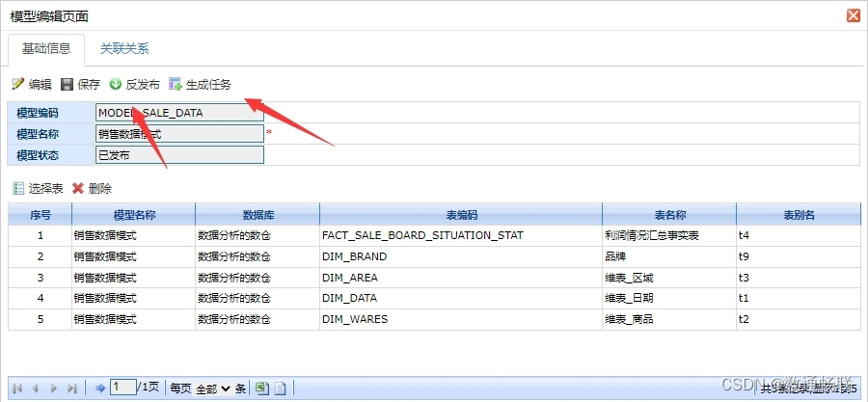
Task: Go to next page in pager
Action: (54, 389)
